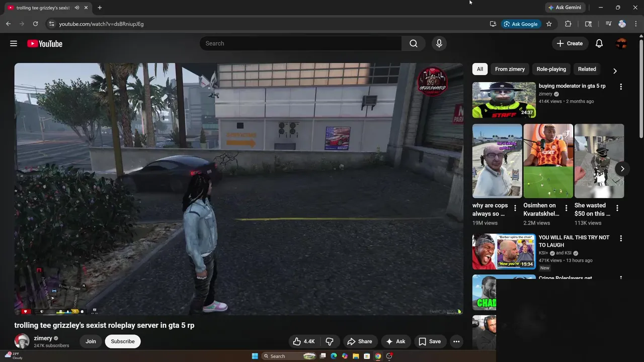Click the magnifier search button
Image resolution: width=644 pixels, height=362 pixels.
(414, 44)
